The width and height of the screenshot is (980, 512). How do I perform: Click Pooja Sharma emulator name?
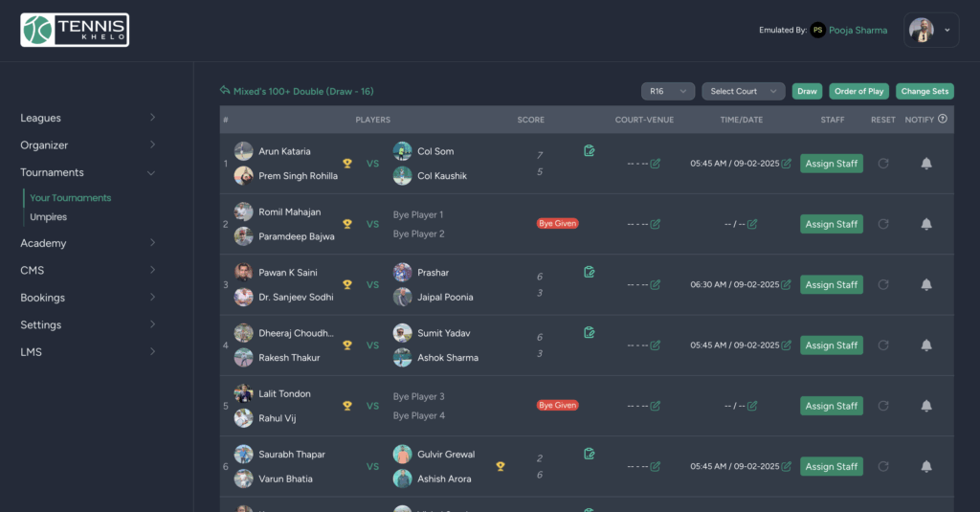(x=857, y=30)
